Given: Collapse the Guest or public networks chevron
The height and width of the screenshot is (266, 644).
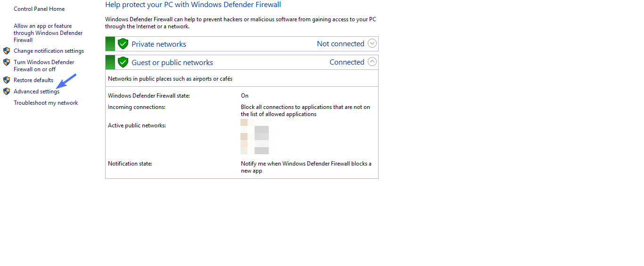Looking at the screenshot, I should (372, 62).
